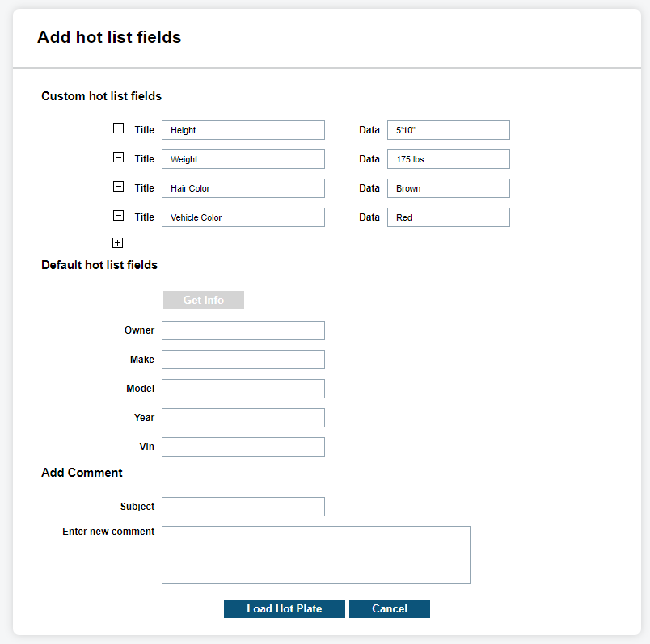Remove the Height custom field row
Screen dimensions: 650x644
click(x=118, y=128)
